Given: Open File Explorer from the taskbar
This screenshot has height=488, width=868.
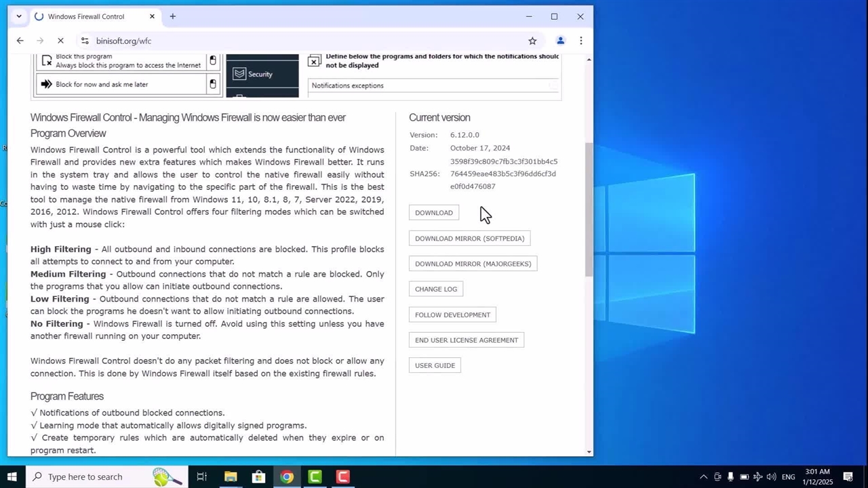Looking at the screenshot, I should point(231,476).
